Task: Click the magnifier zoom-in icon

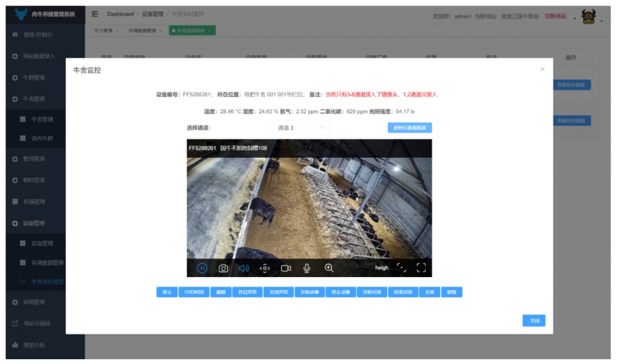Action: 329,268
